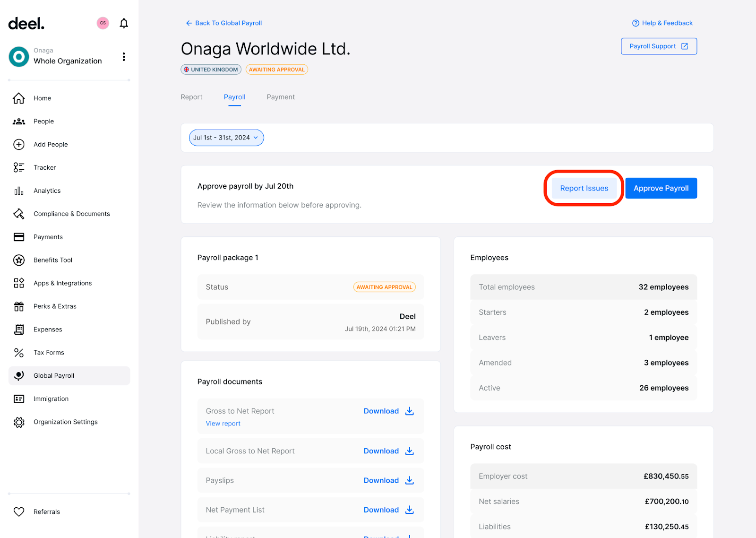Image resolution: width=756 pixels, height=538 pixels.
Task: Open the Help & Feedback link
Action: [662, 23]
